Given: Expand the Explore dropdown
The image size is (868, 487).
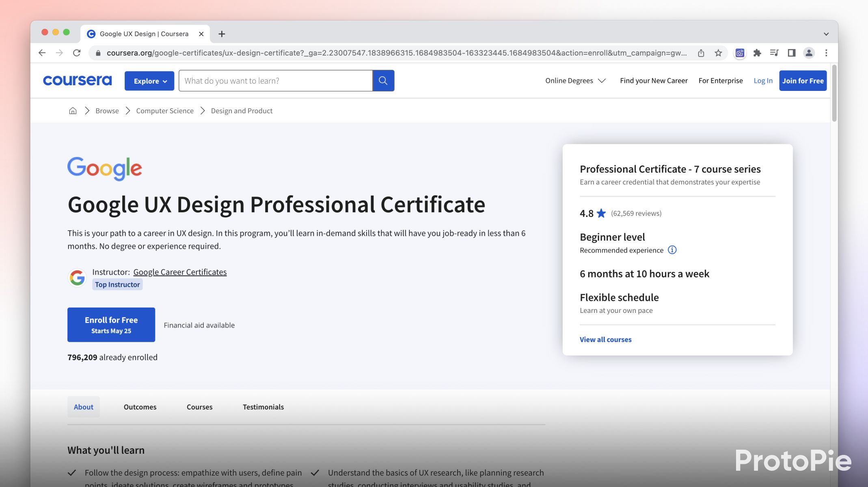Looking at the screenshot, I should point(149,80).
